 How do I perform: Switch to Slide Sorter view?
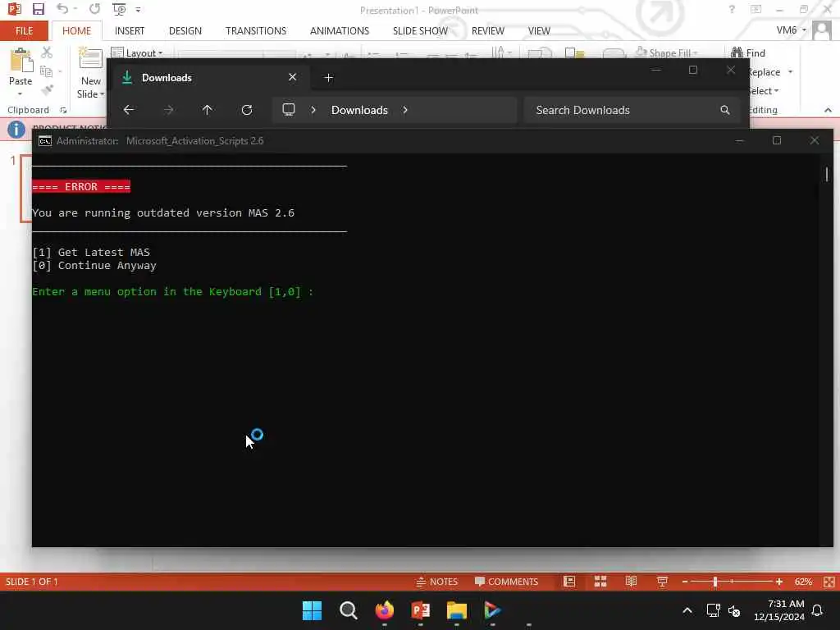coord(600,582)
